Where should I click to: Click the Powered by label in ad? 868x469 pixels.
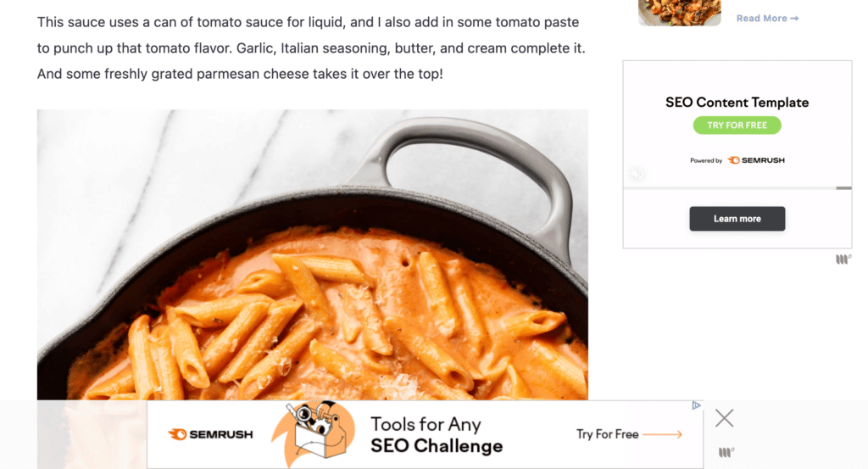tap(706, 160)
